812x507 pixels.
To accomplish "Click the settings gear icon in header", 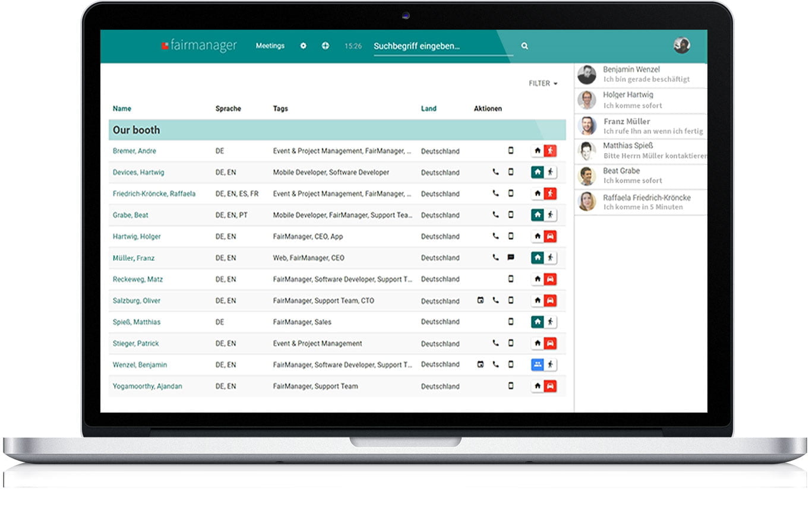I will 303,46.
